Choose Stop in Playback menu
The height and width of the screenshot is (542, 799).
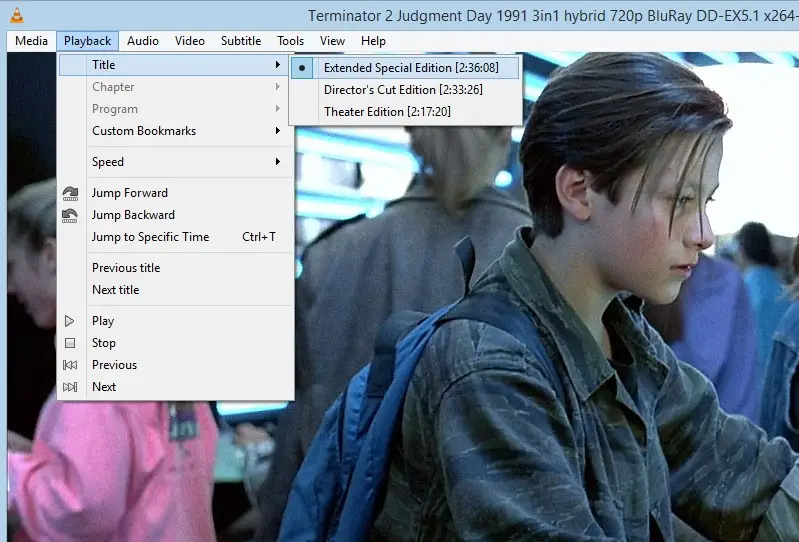(176, 342)
